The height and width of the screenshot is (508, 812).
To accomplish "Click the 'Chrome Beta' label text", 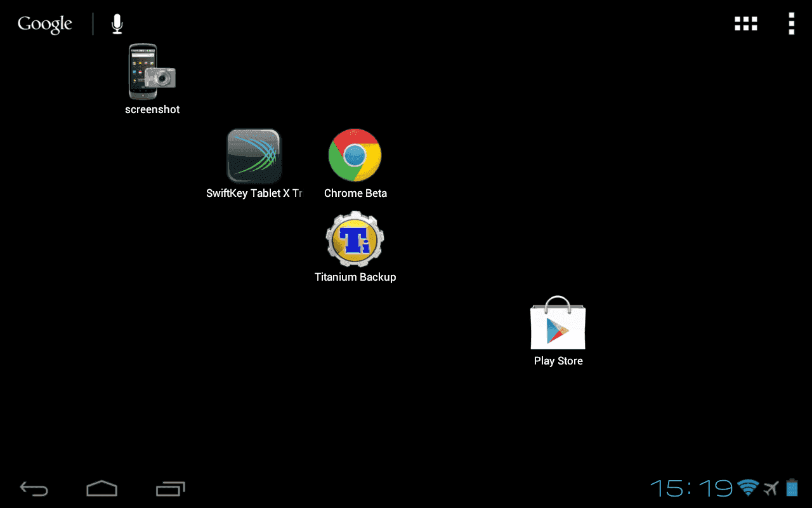I will pyautogui.click(x=355, y=193).
